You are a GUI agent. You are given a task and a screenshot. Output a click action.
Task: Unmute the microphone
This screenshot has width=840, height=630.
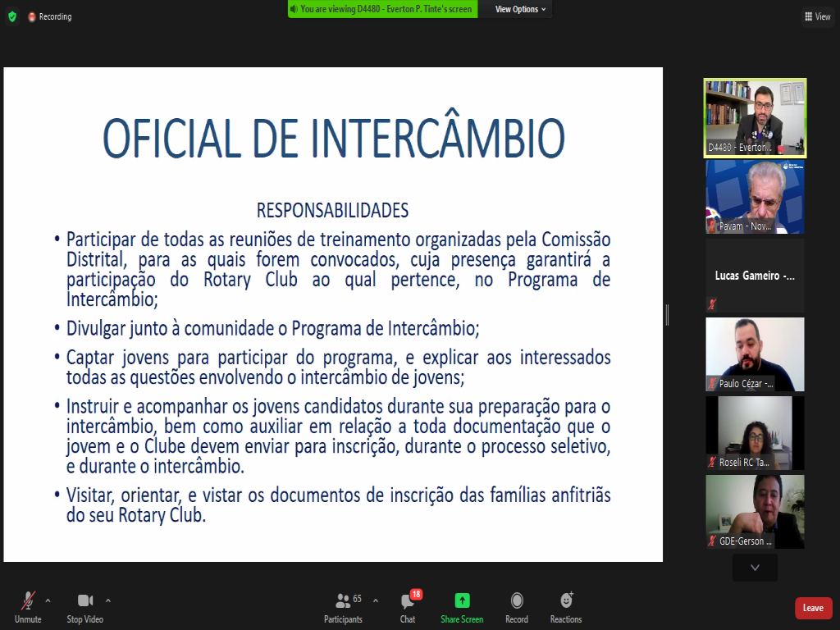click(x=28, y=607)
